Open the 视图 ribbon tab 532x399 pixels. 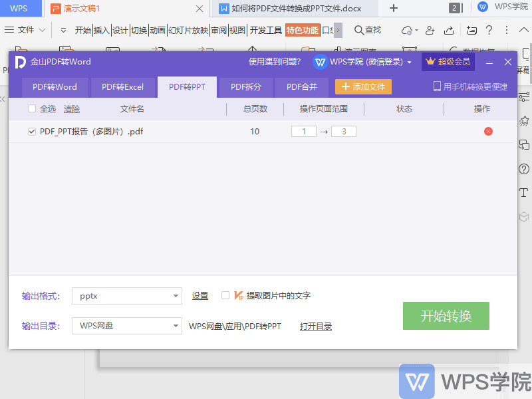coord(237,30)
